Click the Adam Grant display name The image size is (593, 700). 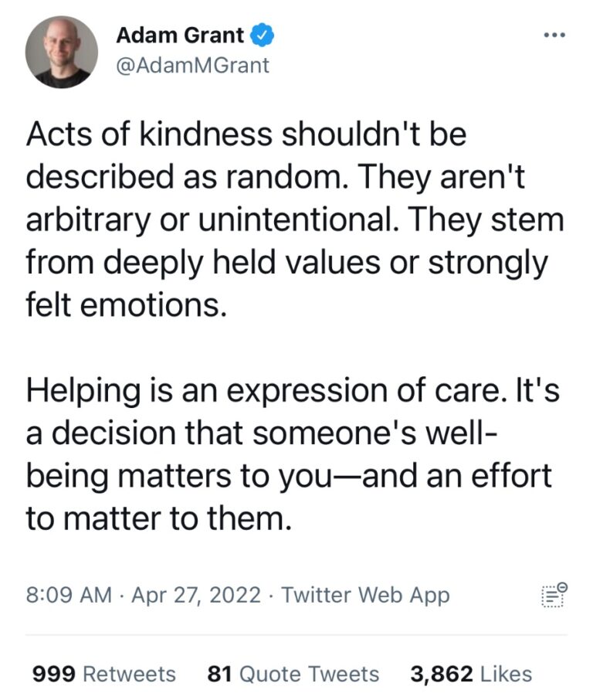(x=181, y=35)
